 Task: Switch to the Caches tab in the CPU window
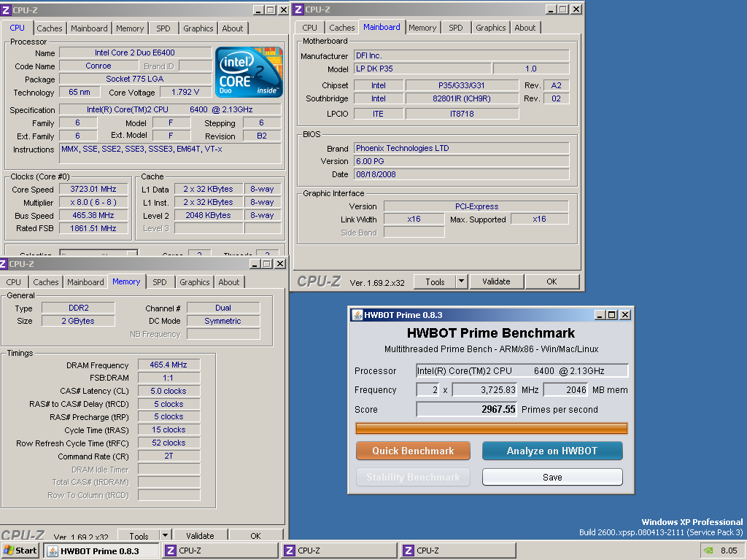coord(50,28)
